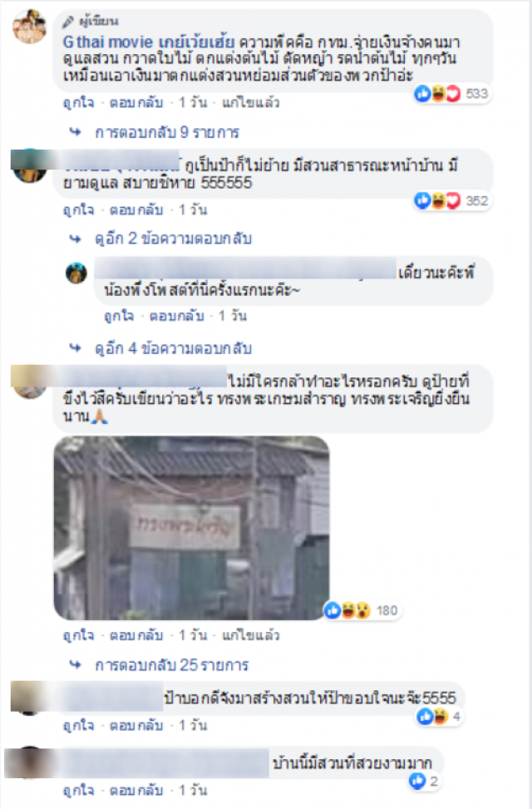
Task: Reply to the 555555 comment
Action: point(136,210)
